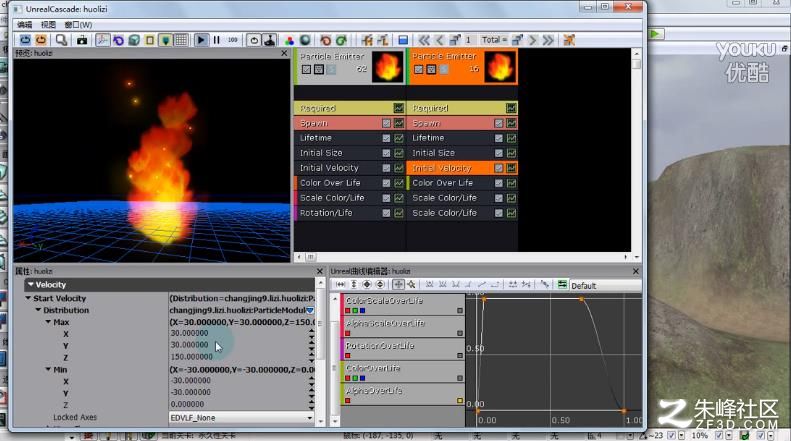Click the green channel swatch of ColorOverLife
The image size is (791, 441).
[x=355, y=378]
